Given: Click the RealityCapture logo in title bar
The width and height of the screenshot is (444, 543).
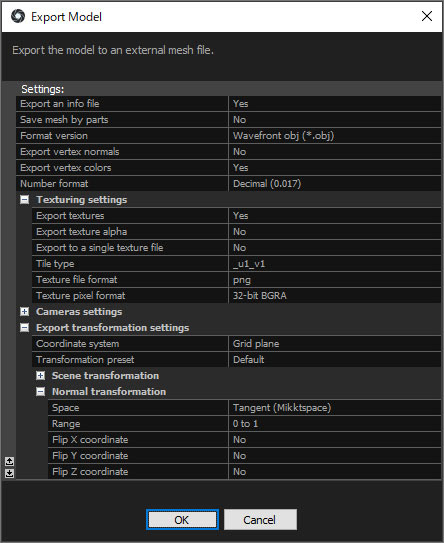Looking at the screenshot, I should 18,16.
